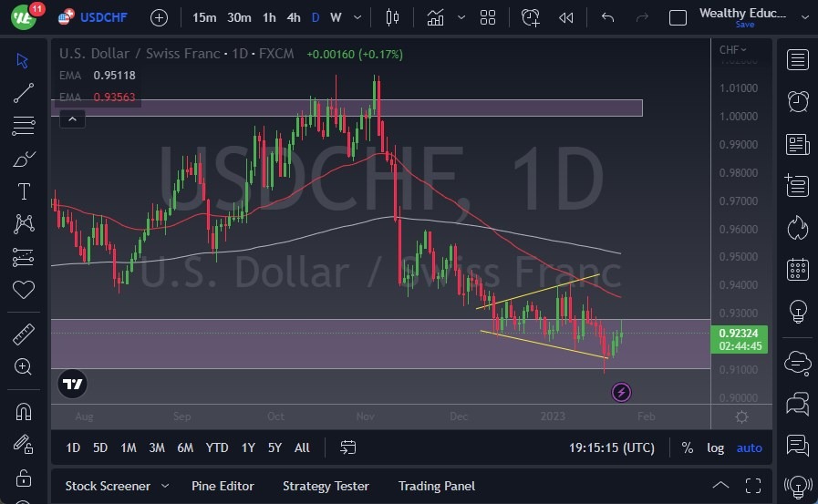Open the measure ruler tool

pyautogui.click(x=24, y=334)
